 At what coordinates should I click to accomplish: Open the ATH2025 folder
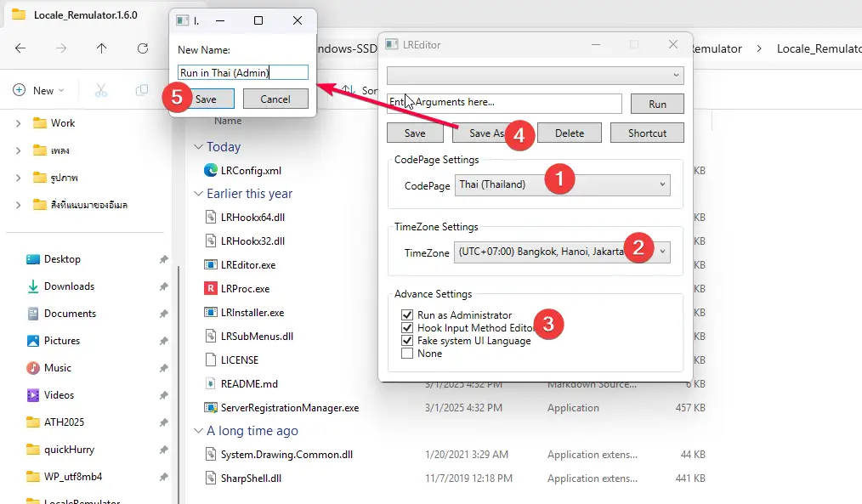(x=64, y=422)
